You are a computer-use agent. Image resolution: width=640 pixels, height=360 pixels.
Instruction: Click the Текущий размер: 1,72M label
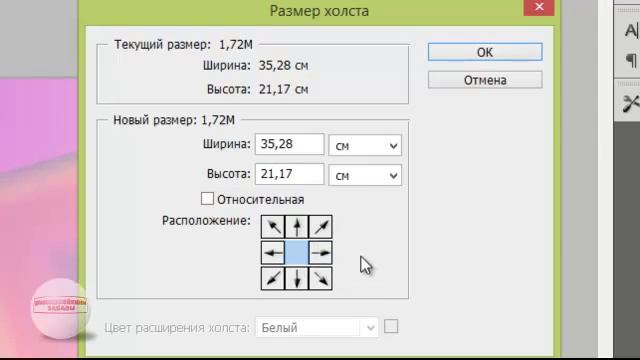click(183, 44)
